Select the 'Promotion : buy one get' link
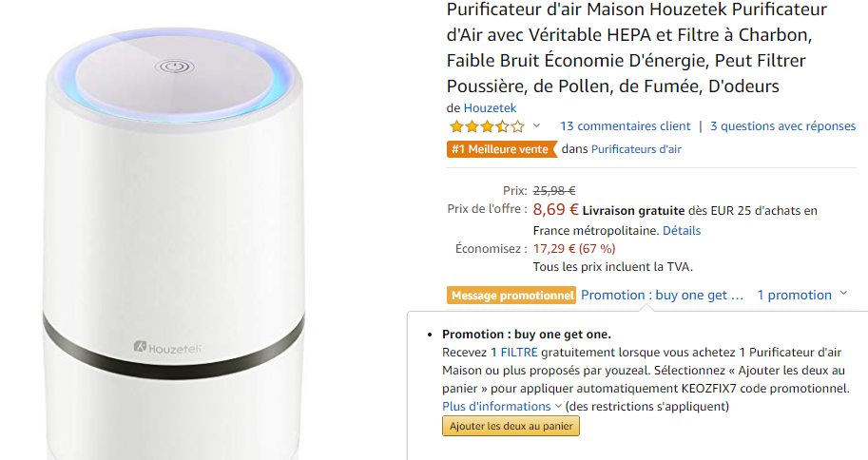 [x=662, y=295]
